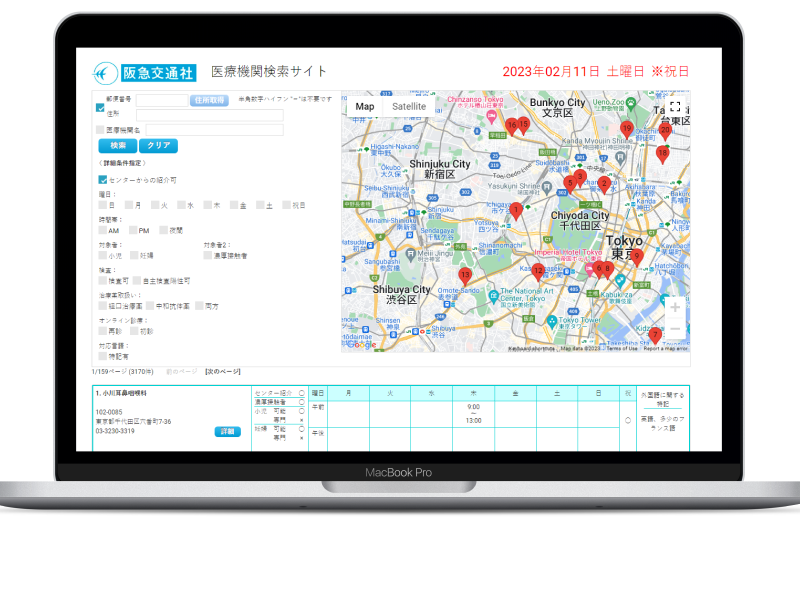The image size is (800, 600).
Task: Click map marker number 19
Action: click(627, 128)
